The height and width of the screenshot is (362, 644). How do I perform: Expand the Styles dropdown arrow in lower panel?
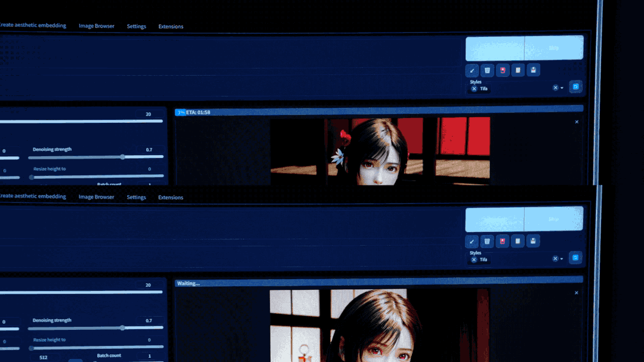562,259
